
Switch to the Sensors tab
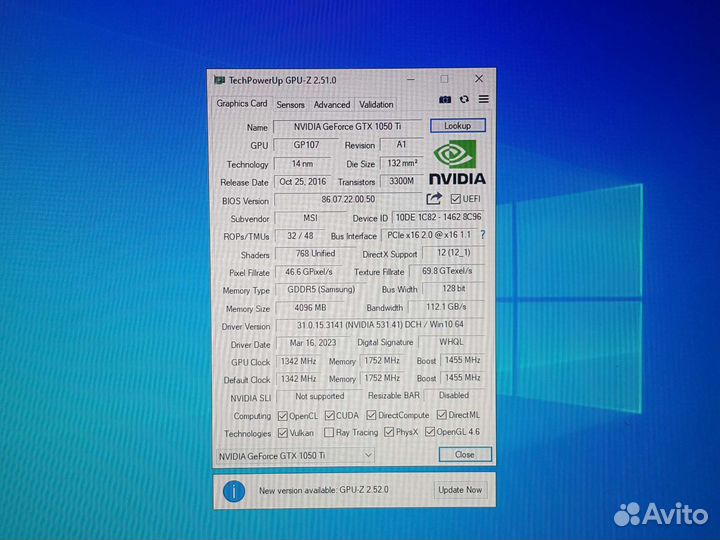[x=290, y=105]
